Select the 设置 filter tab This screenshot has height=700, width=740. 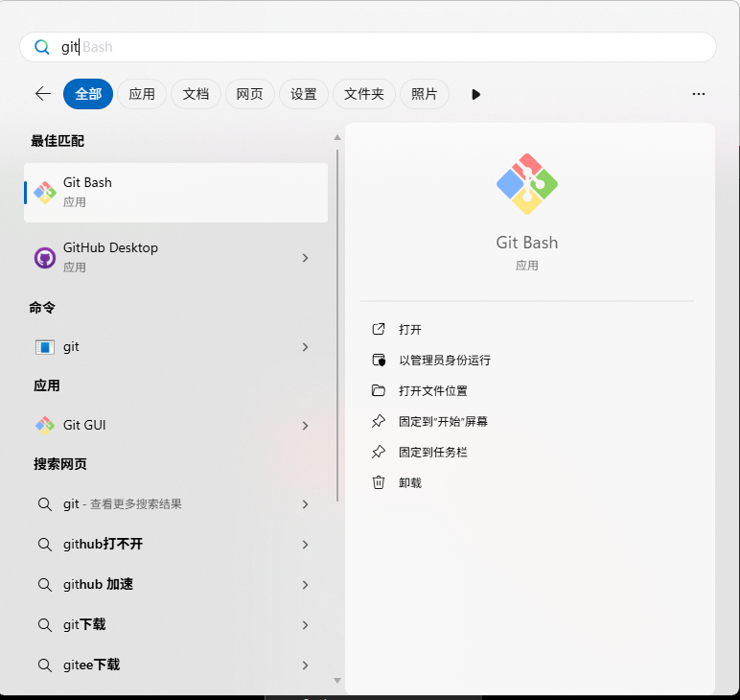(x=304, y=94)
